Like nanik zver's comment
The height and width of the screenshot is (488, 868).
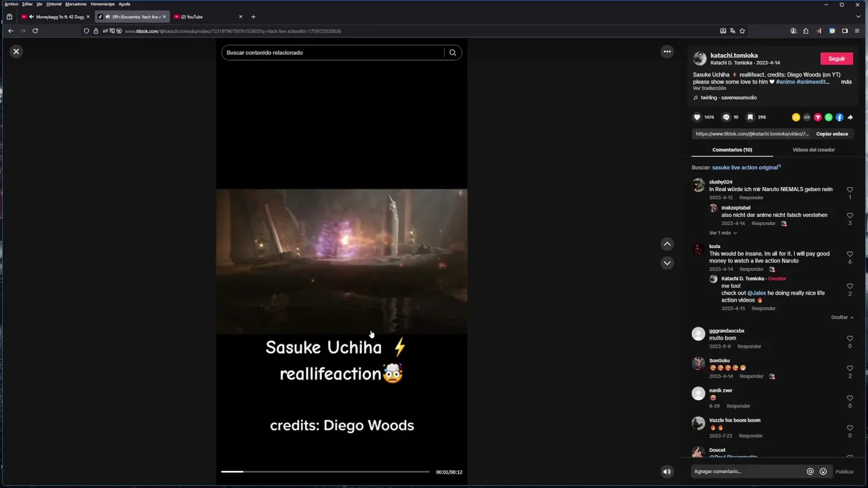(x=850, y=399)
